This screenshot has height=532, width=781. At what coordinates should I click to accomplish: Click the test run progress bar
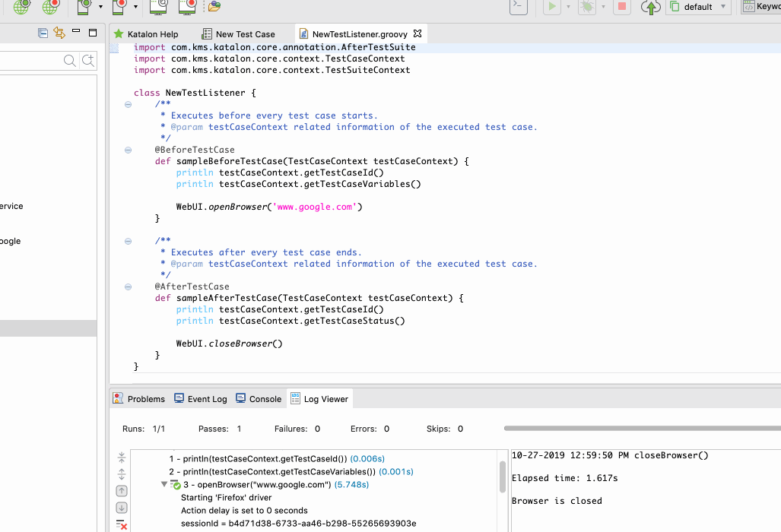click(642, 429)
